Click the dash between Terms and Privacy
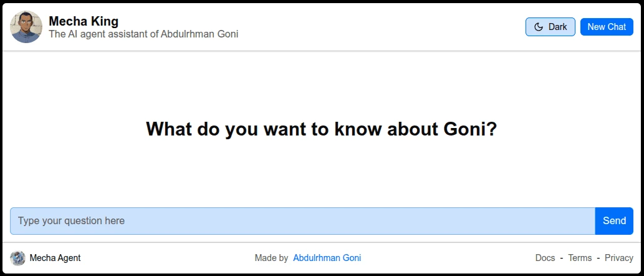This screenshot has height=276, width=644. [x=598, y=258]
